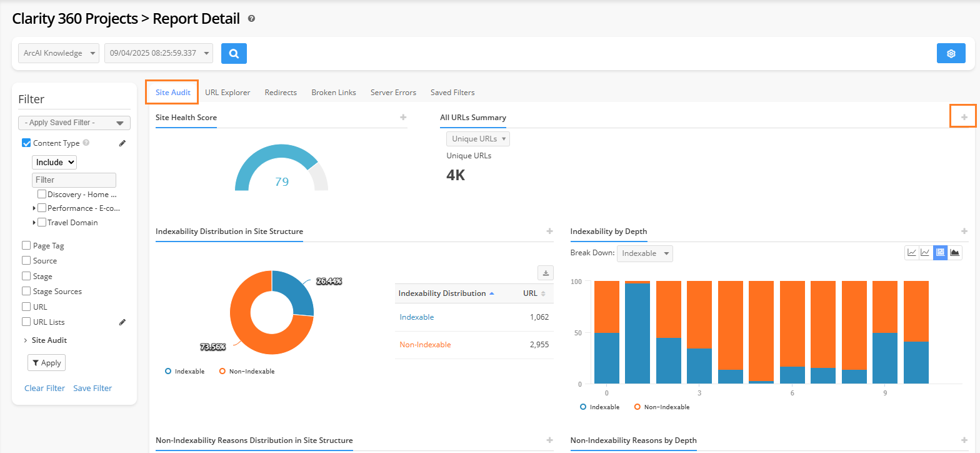Download the Indexability Distribution table

coord(546,273)
